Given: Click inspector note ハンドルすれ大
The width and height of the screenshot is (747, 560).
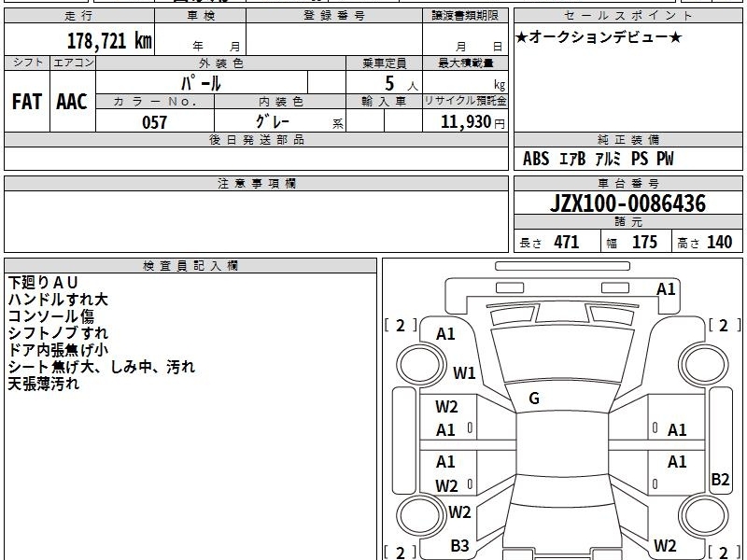Looking at the screenshot, I should pyautogui.click(x=58, y=300).
